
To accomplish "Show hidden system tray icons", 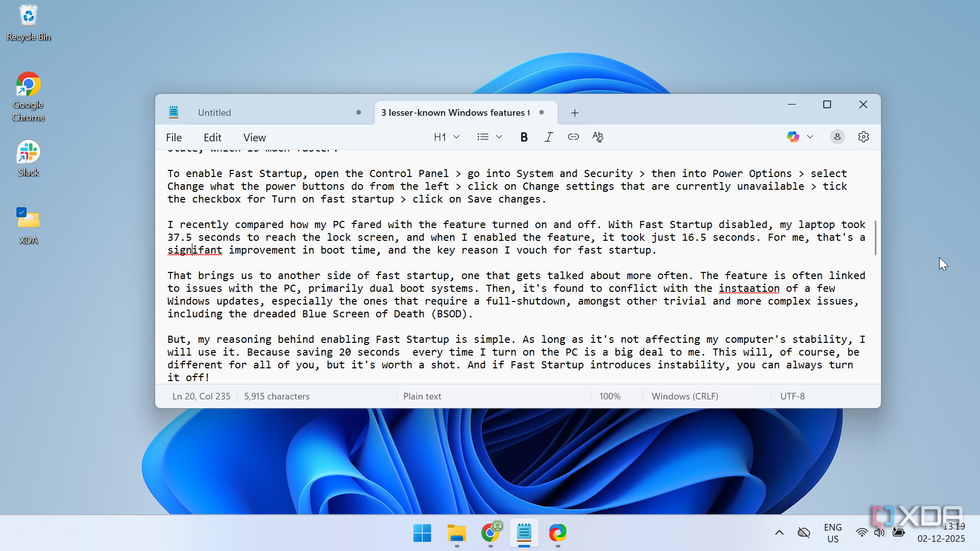I will click(779, 533).
